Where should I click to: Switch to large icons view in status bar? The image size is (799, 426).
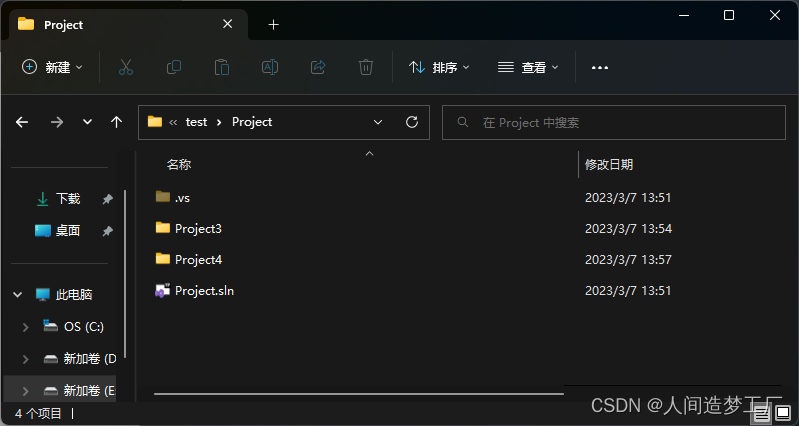[783, 412]
